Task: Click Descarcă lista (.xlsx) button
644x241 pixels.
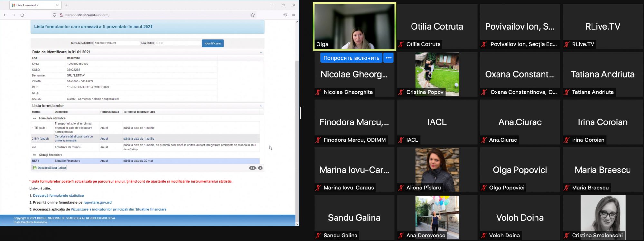Action: coord(49,168)
